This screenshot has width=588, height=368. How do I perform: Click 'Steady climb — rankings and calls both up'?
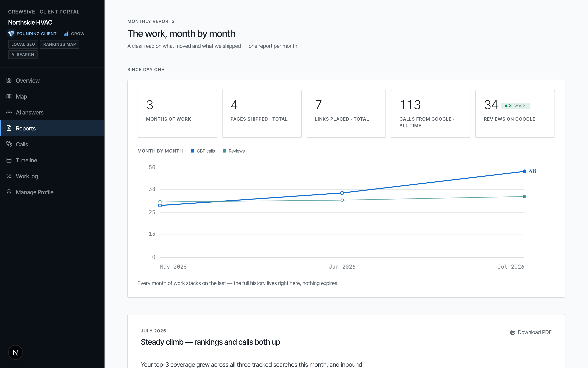[x=210, y=342]
